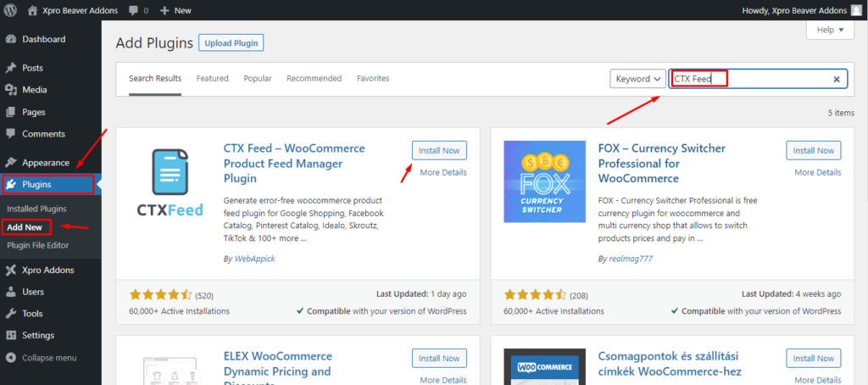Install the ELEX WooCommerce Dynamic Pricing plugin
This screenshot has width=868, height=385.
439,359
